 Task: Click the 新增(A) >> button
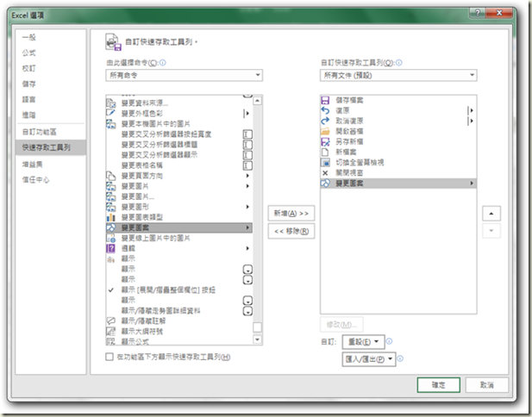coord(291,214)
